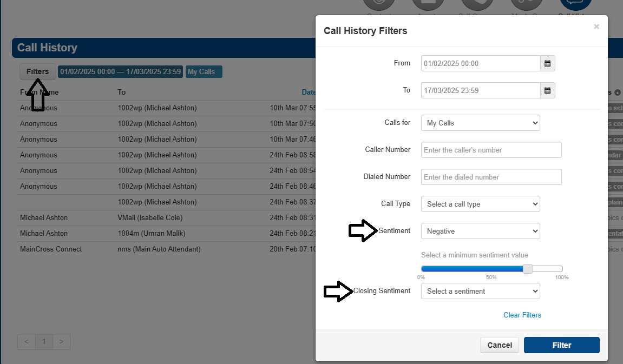The image size is (623, 364).
Task: Click the minimum sentiment slider handle
Action: (528, 269)
